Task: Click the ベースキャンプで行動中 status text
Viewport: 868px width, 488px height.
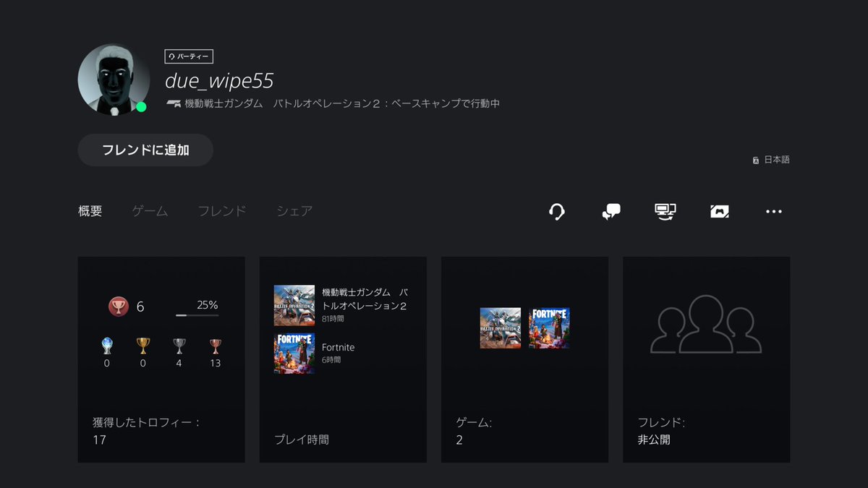Action: (x=446, y=103)
